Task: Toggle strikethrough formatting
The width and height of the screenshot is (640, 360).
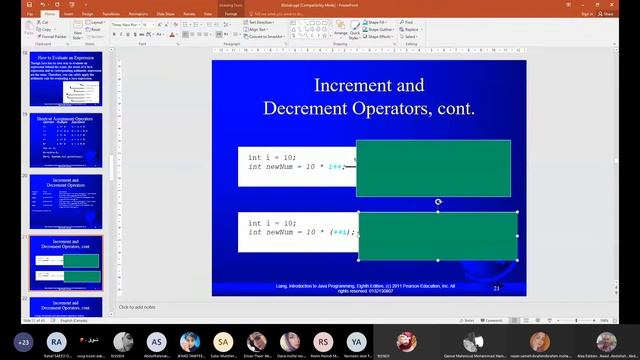Action: 142,35
